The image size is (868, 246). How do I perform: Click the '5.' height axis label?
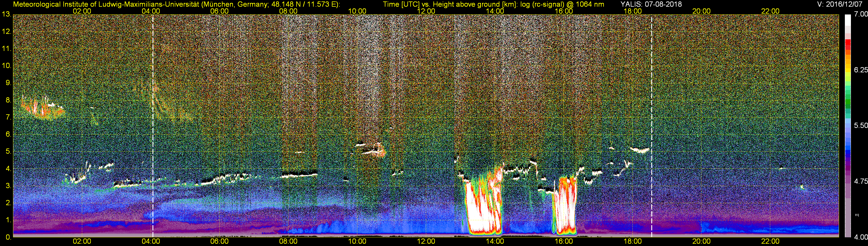(x=8, y=151)
